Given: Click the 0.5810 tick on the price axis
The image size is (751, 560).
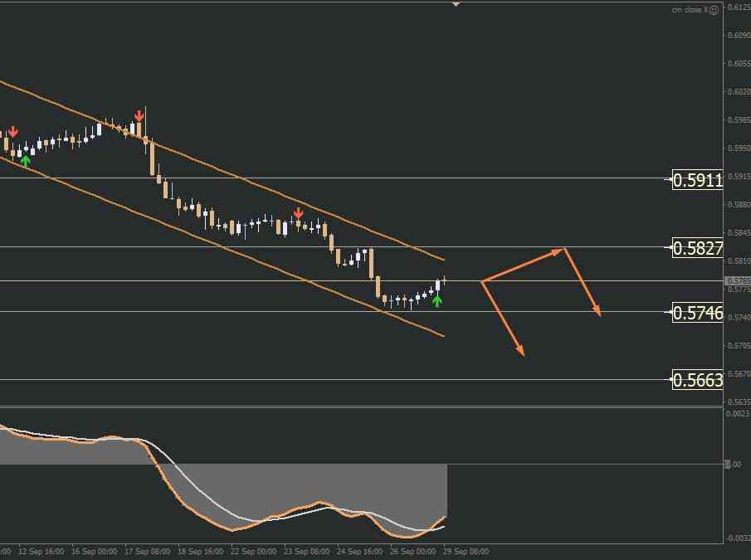Looking at the screenshot, I should (x=739, y=261).
